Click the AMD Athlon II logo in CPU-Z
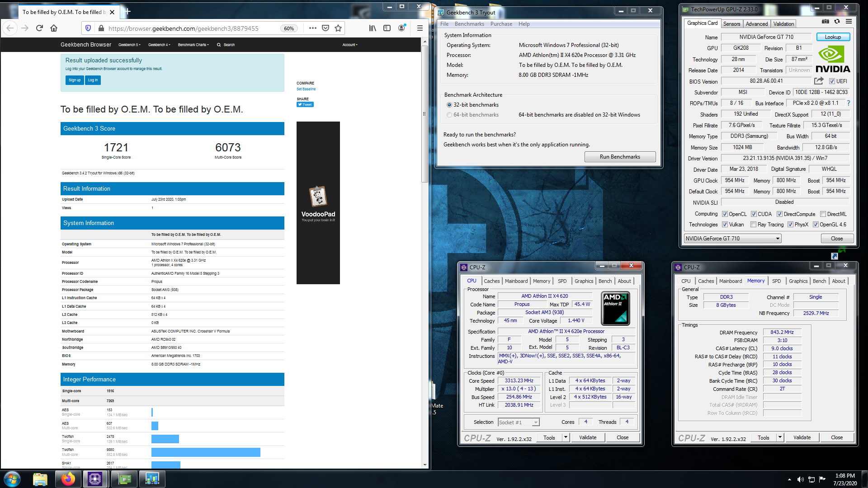The height and width of the screenshot is (488, 868). pyautogui.click(x=615, y=308)
